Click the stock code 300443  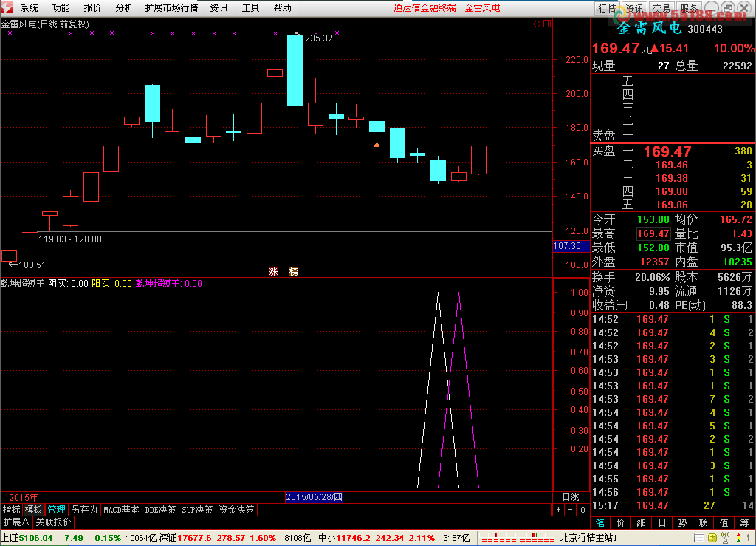(x=705, y=29)
